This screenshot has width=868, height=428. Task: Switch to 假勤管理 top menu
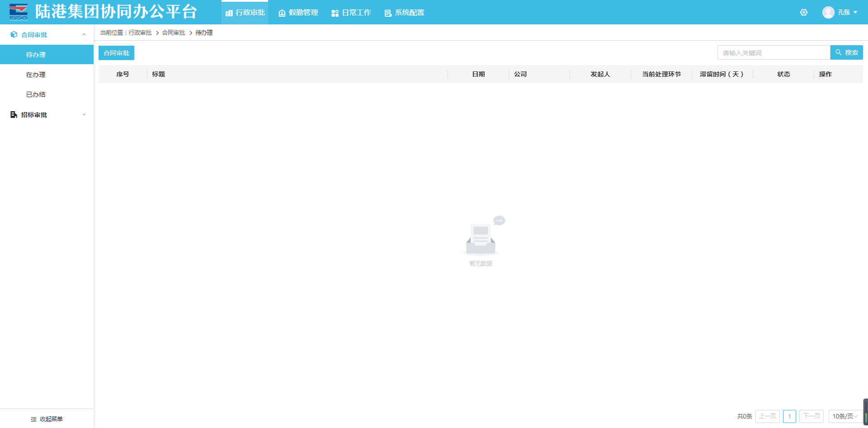(x=298, y=13)
